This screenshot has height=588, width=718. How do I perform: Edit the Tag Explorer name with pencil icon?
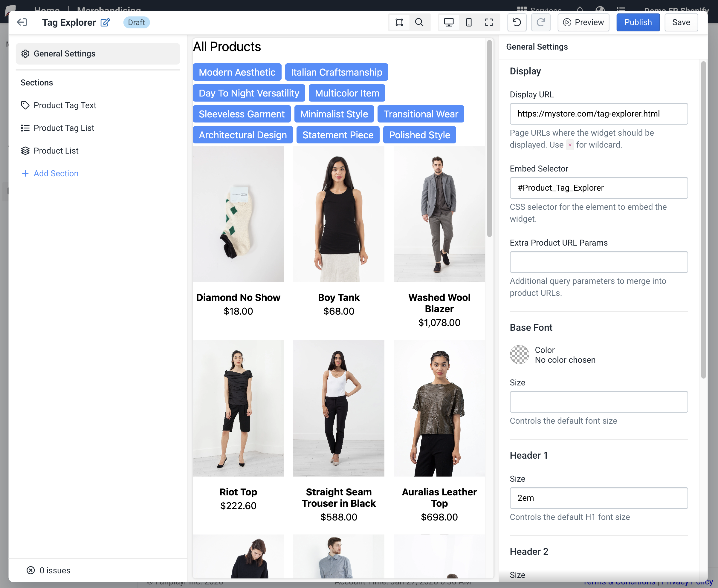pos(106,22)
